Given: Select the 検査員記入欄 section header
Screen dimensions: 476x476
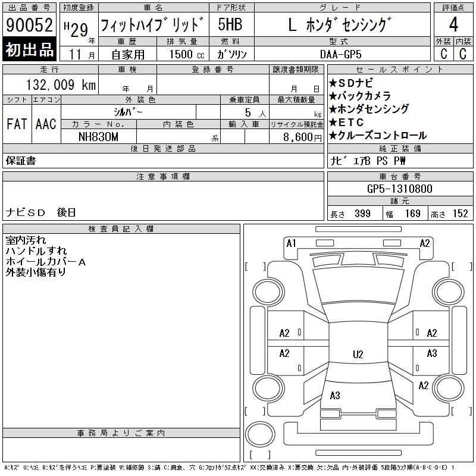Looking at the screenshot, I should point(121,229).
